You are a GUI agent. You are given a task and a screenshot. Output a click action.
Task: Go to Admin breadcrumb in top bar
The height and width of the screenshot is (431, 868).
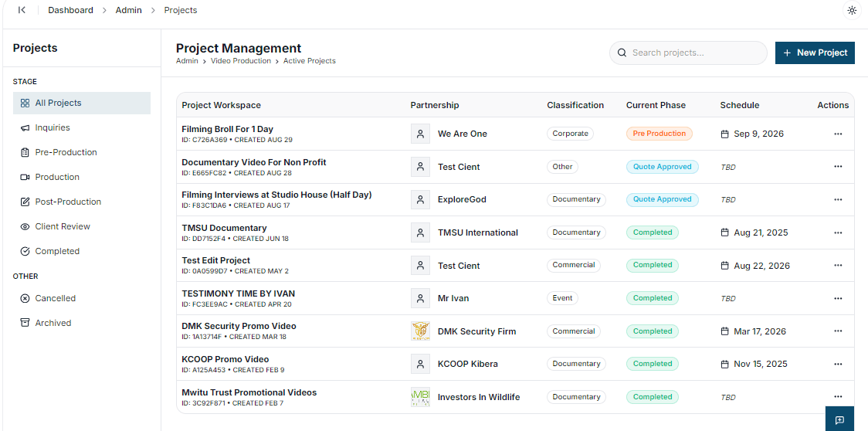coord(128,10)
